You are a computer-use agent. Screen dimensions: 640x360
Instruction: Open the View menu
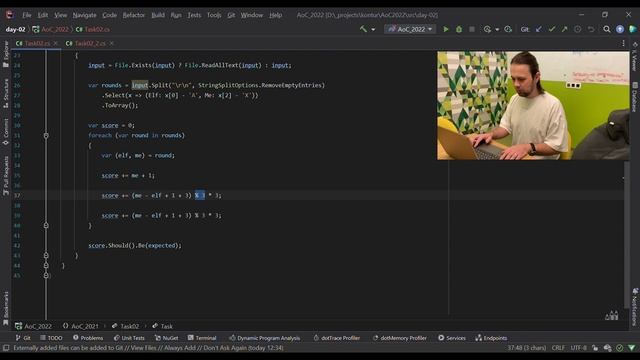[60, 15]
